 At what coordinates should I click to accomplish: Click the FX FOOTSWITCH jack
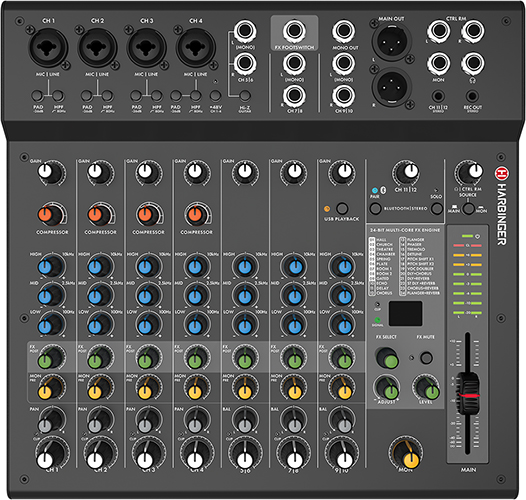[294, 31]
